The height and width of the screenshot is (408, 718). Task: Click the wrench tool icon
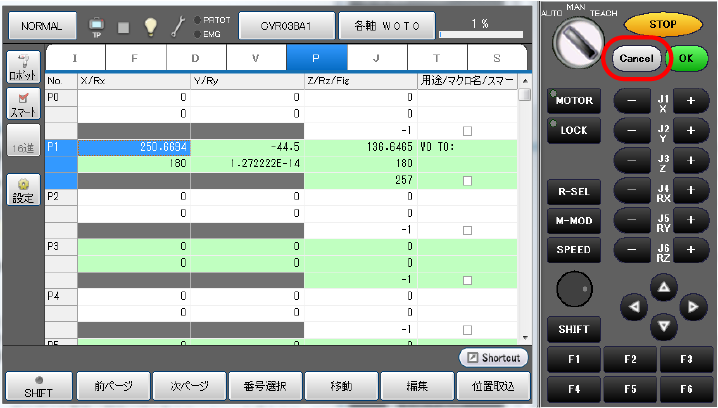coord(178,24)
